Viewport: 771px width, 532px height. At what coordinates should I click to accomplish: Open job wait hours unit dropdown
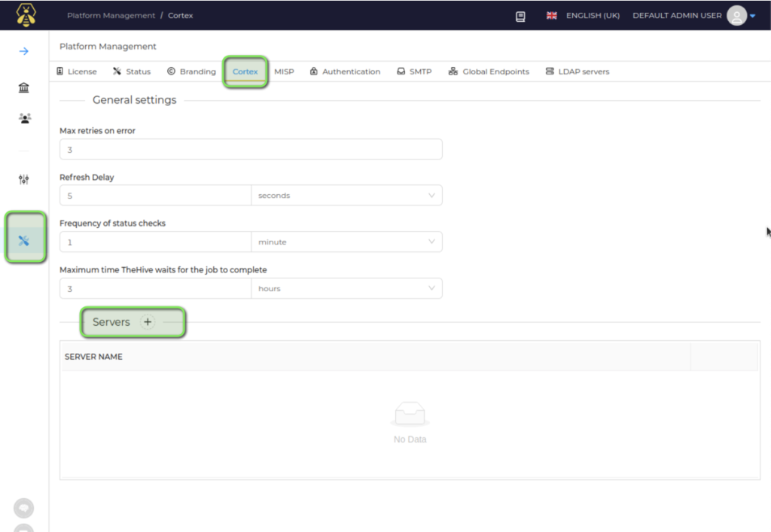click(x=346, y=288)
